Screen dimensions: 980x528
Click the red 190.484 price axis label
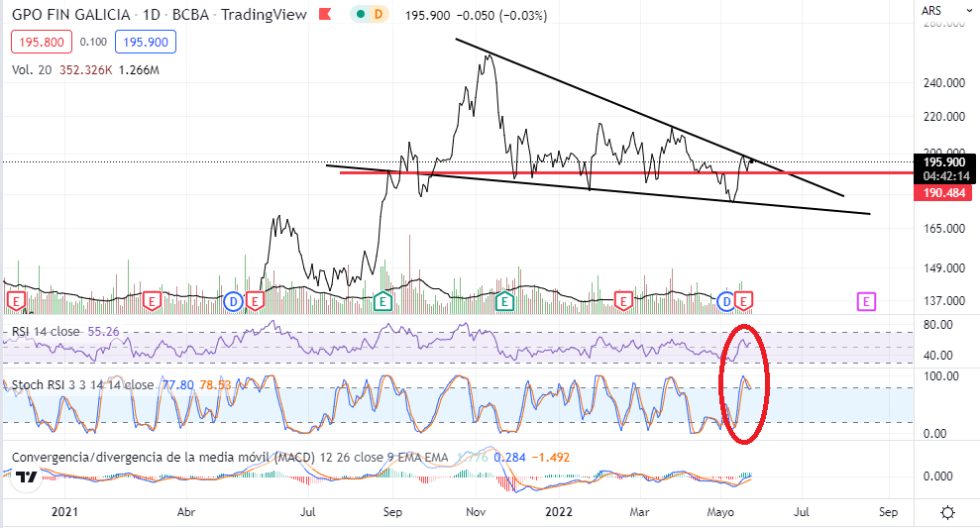(943, 193)
